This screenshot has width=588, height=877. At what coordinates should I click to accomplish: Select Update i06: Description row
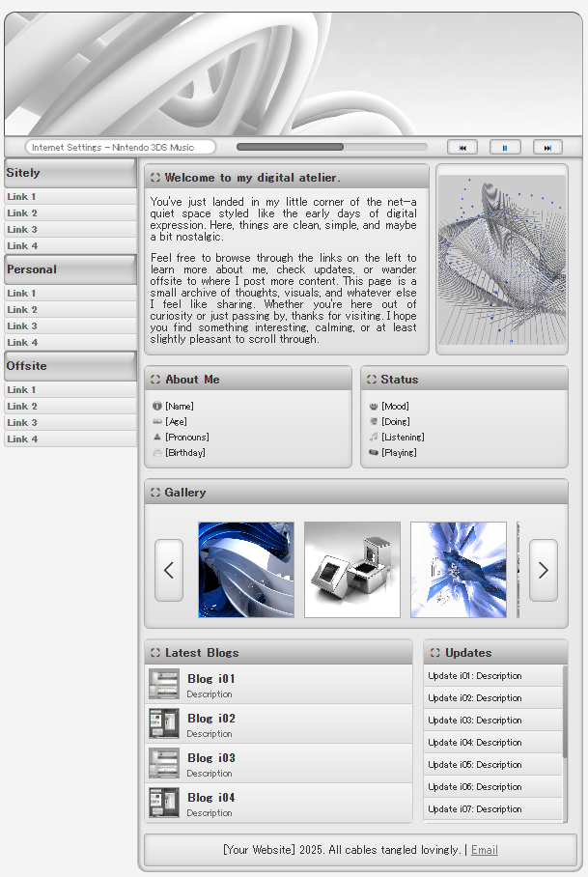[493, 787]
